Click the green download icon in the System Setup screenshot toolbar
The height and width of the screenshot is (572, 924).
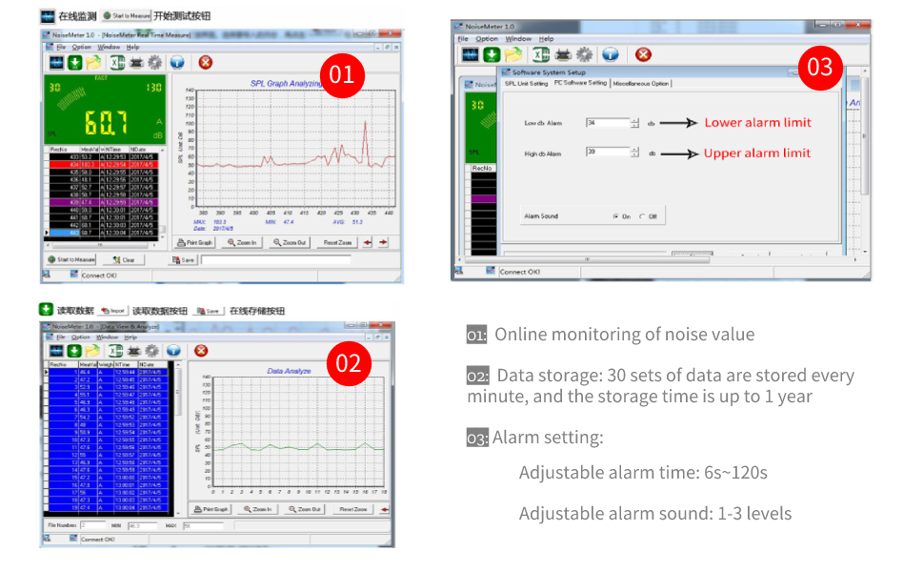pyautogui.click(x=492, y=55)
